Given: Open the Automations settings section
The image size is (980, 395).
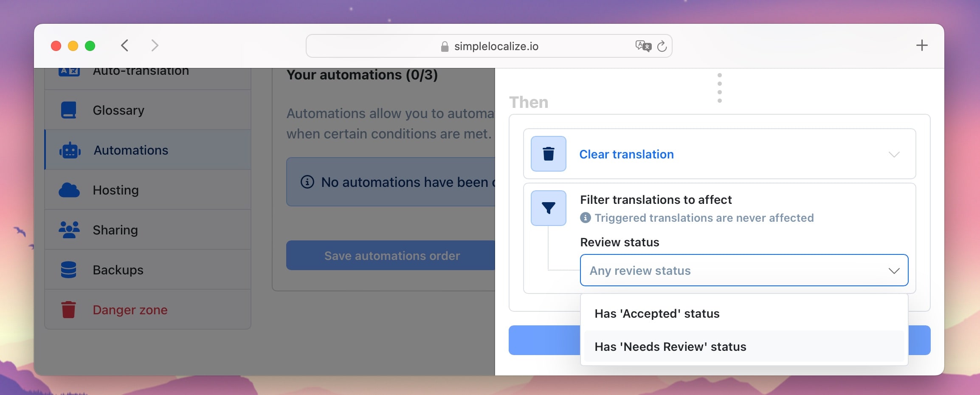Looking at the screenshot, I should (148, 150).
